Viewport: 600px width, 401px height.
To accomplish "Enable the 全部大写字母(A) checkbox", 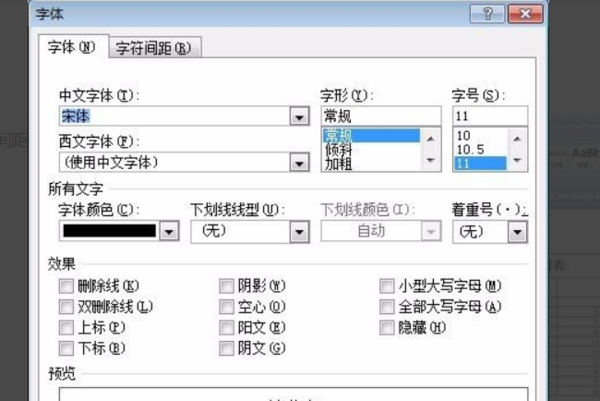I will (387, 306).
